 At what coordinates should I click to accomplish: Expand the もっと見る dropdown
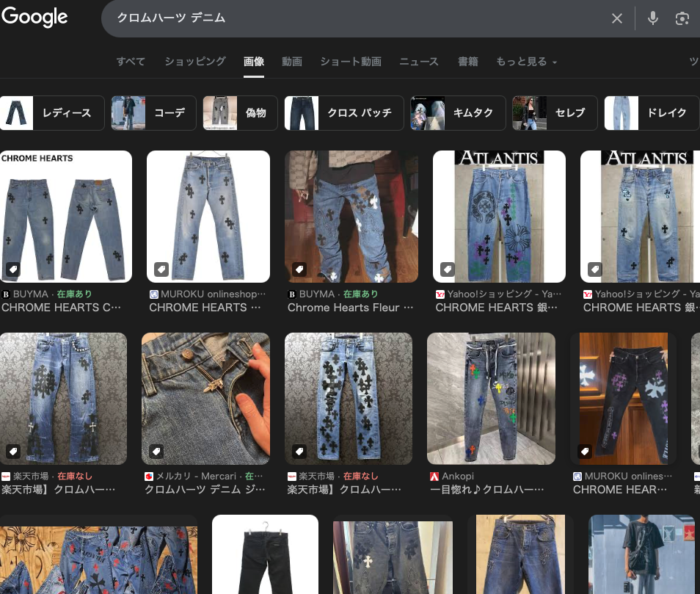[526, 62]
